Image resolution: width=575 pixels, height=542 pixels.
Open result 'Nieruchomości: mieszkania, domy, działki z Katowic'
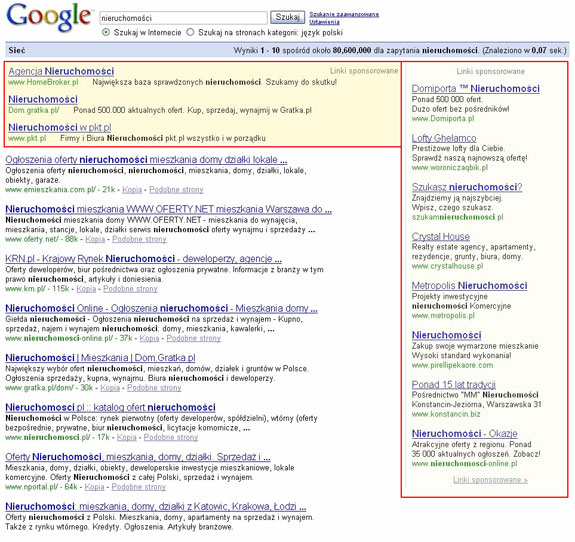tap(155, 506)
